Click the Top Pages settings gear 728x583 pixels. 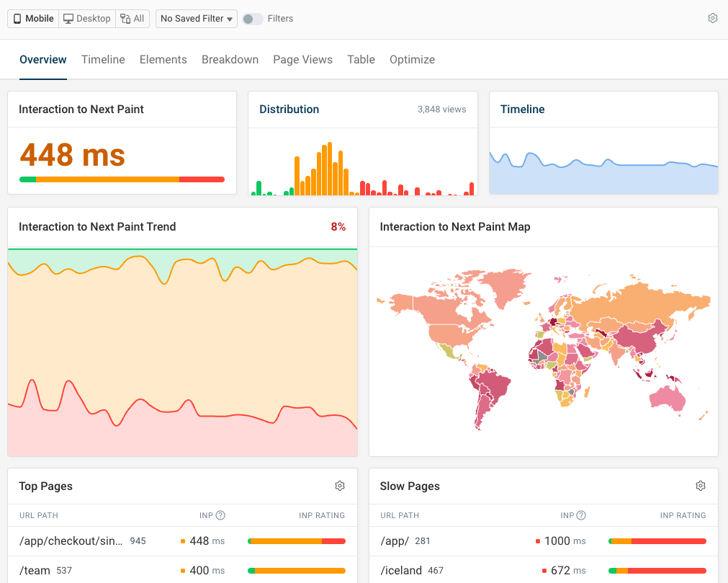[340, 486]
